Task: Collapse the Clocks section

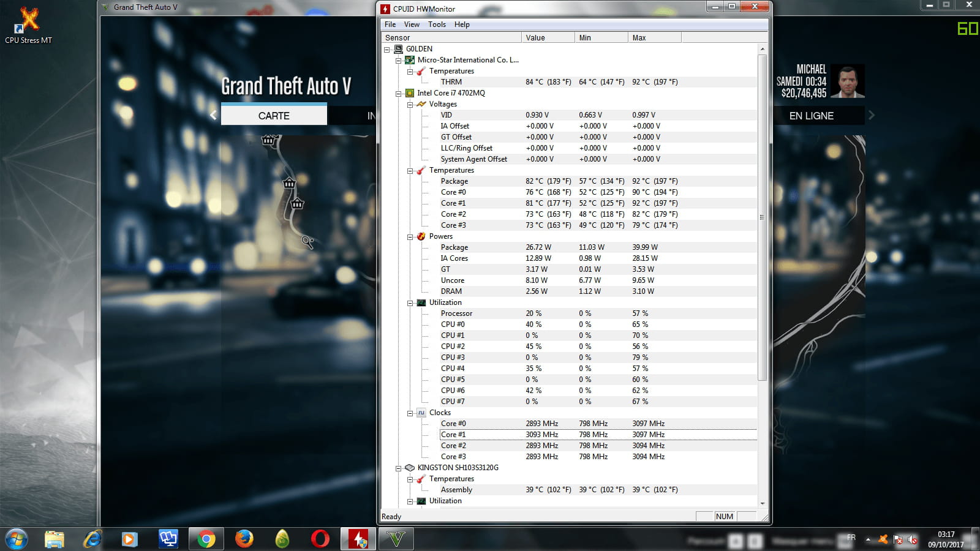Action: pyautogui.click(x=410, y=413)
